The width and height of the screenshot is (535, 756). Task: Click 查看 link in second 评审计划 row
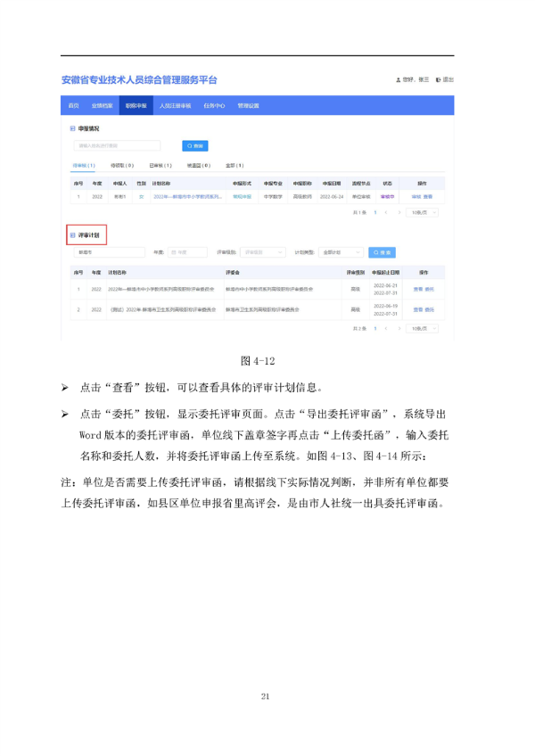(417, 309)
